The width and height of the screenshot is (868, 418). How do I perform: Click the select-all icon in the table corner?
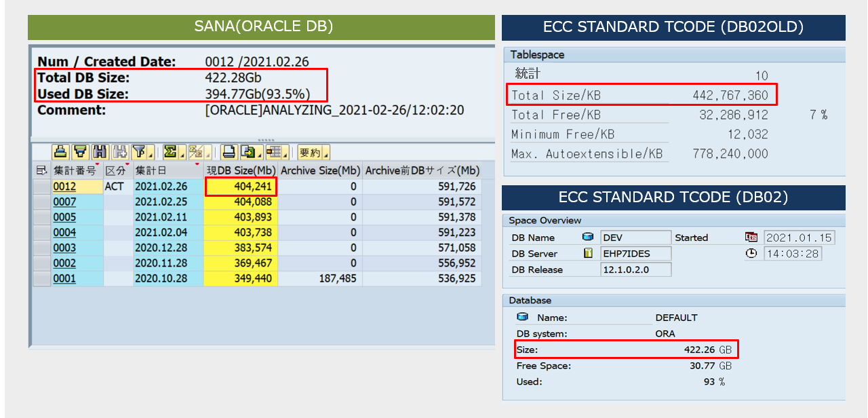41,170
